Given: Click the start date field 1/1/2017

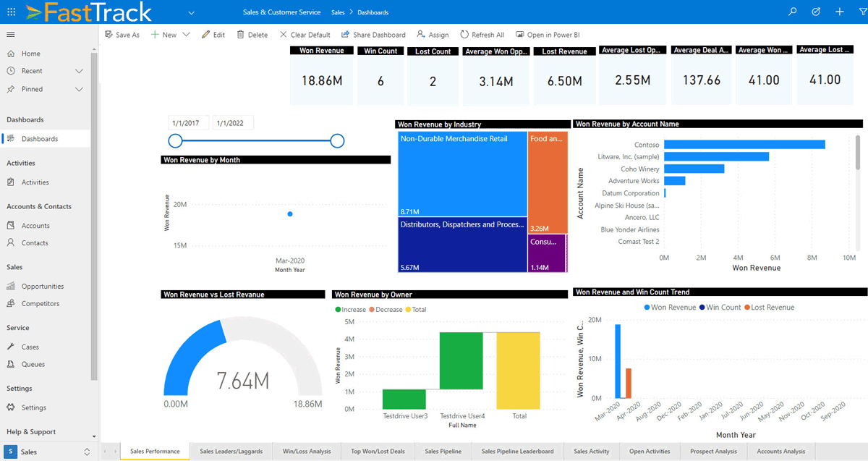Looking at the screenshot, I should 189,123.
